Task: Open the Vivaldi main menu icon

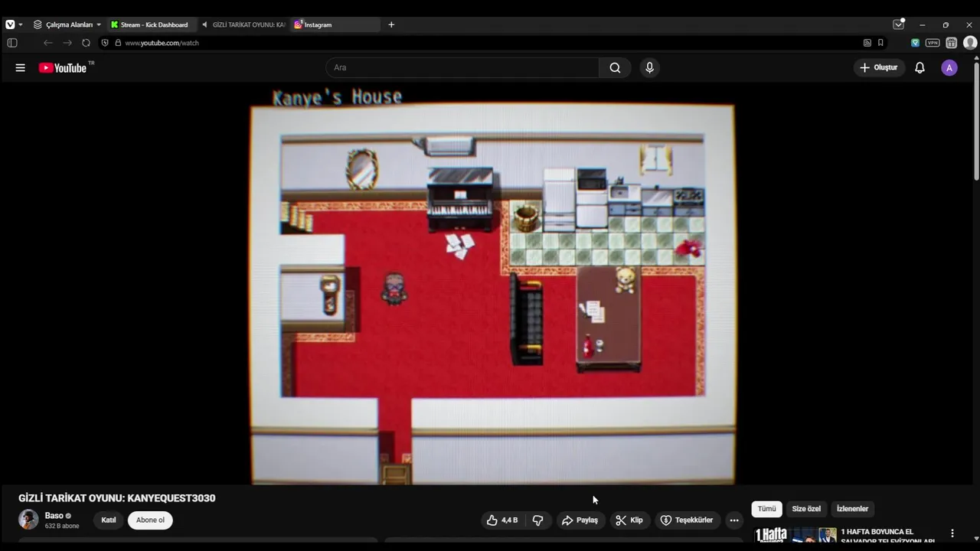Action: (x=10, y=24)
